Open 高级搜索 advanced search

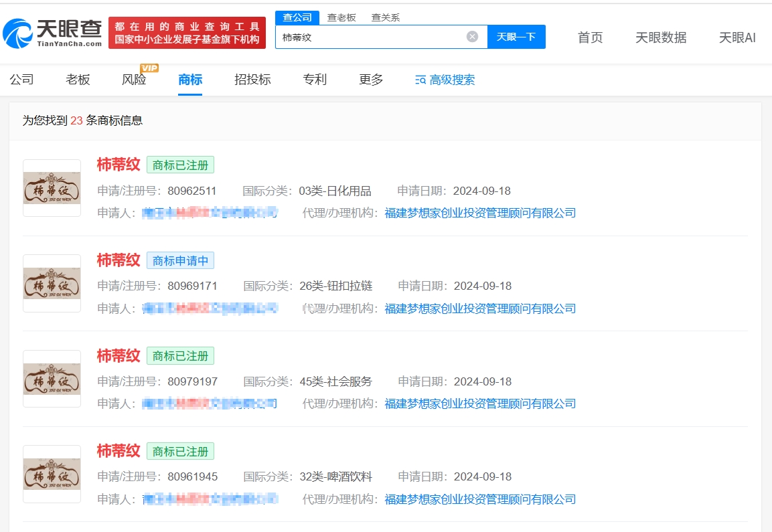[445, 80]
